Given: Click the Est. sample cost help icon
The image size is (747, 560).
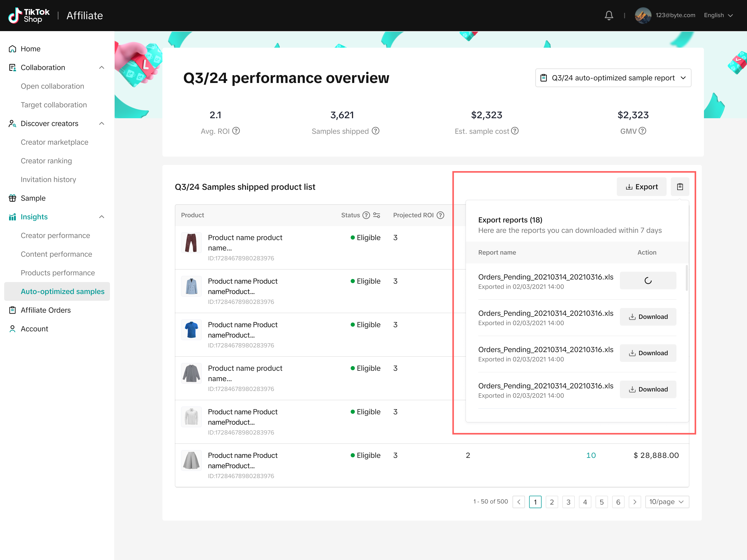Looking at the screenshot, I should click(x=515, y=131).
